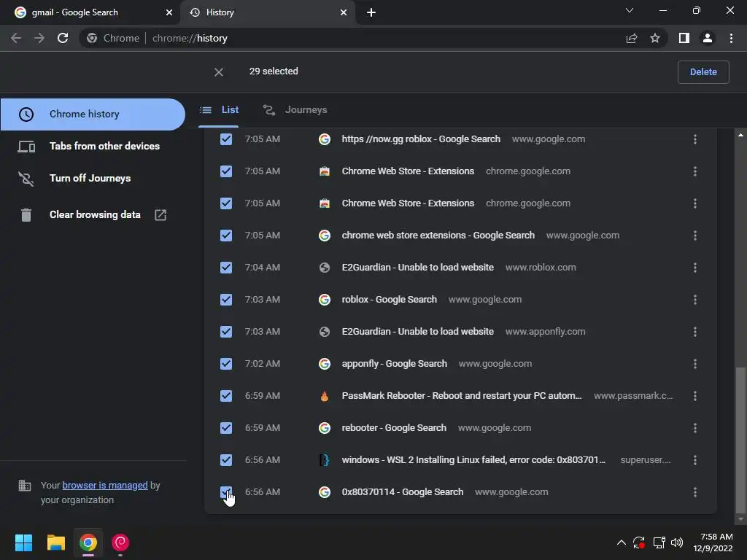Screen dimensions: 747x560
Task: Open actions menu for PassMark Rebooter entry
Action: [x=695, y=396]
